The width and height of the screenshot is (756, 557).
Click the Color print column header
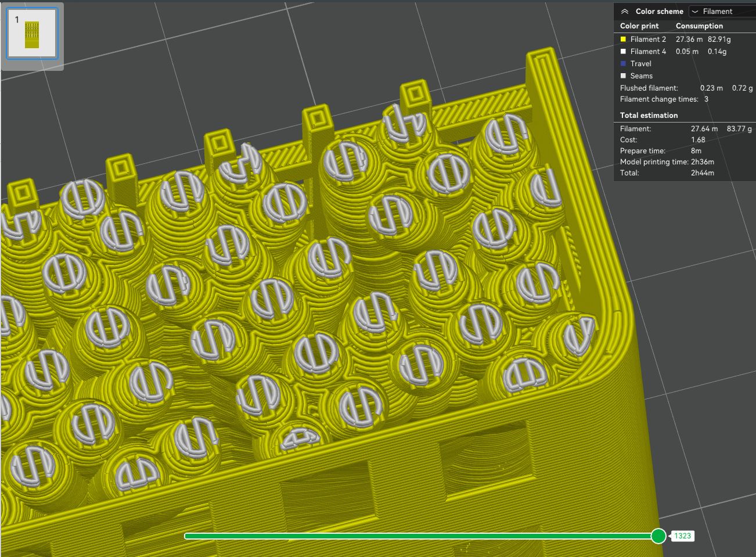(639, 26)
